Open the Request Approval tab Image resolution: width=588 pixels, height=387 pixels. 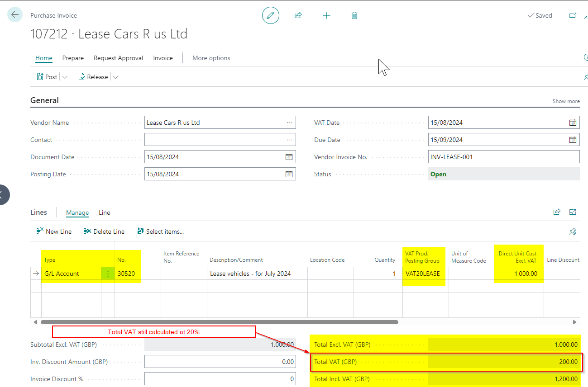pos(118,58)
